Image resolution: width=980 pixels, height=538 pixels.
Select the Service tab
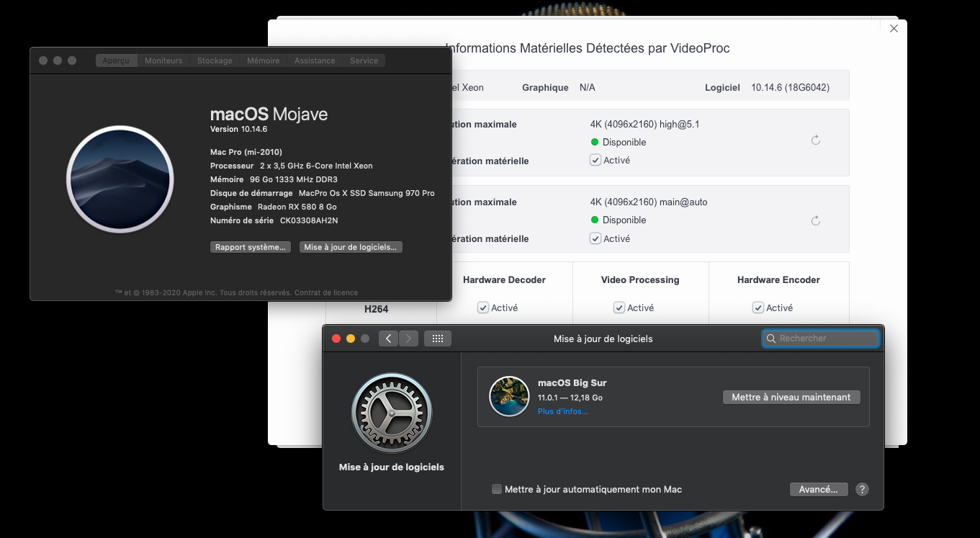364,60
